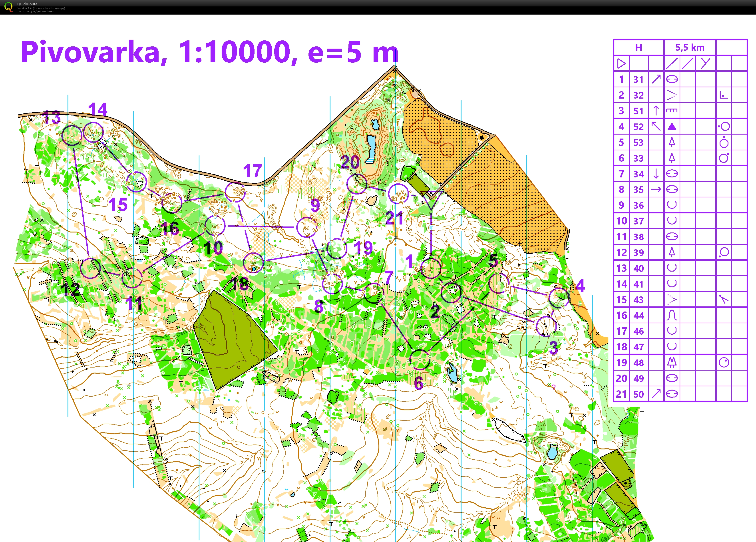Click the filled boulder triangle for control 4

click(672, 127)
